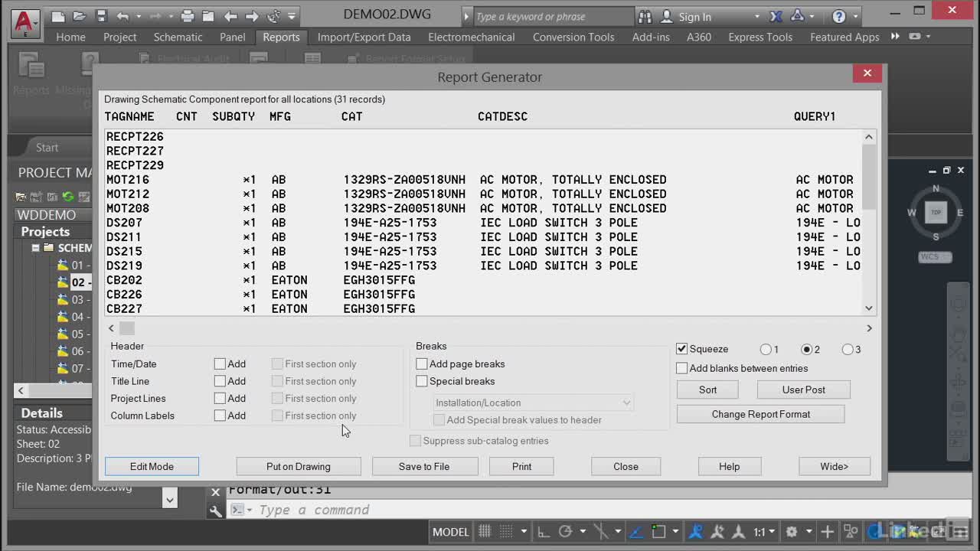Open command line recent commands dropdown
This screenshot has width=980, height=551.
(249, 510)
